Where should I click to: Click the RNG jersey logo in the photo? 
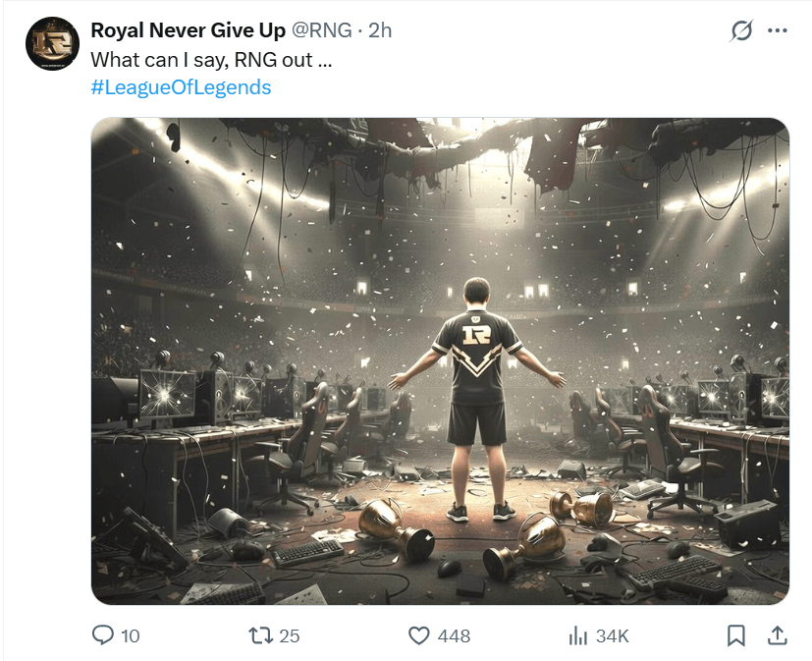[478, 334]
